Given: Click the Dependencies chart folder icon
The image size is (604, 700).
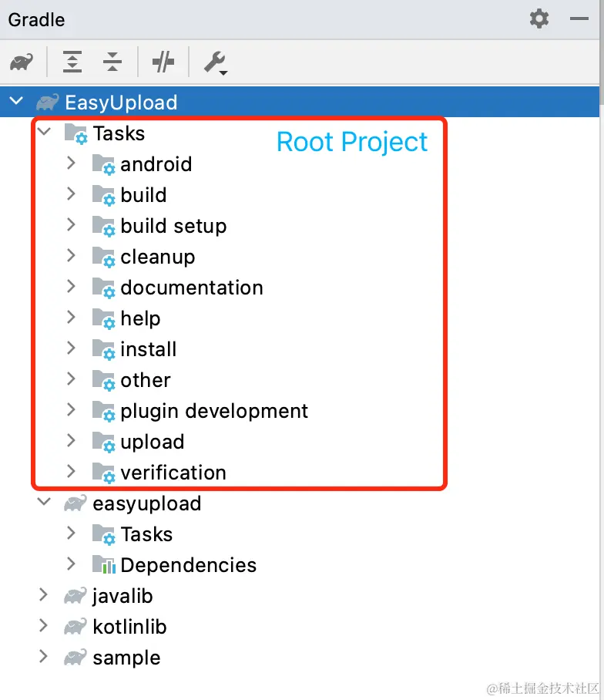Looking at the screenshot, I should point(103,565).
